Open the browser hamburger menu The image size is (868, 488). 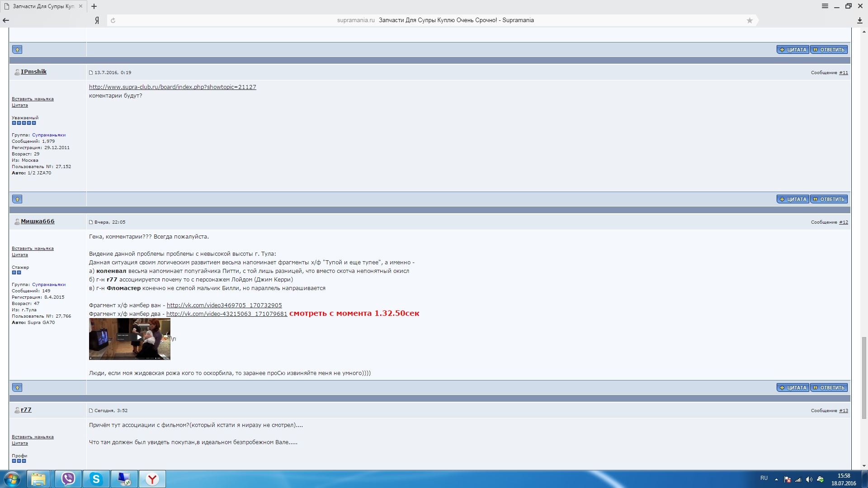825,6
